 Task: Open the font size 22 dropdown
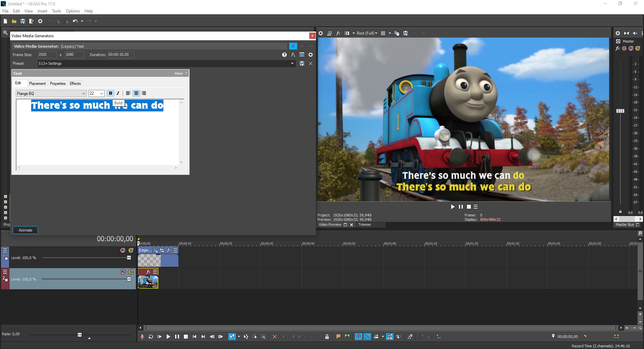[x=102, y=94]
